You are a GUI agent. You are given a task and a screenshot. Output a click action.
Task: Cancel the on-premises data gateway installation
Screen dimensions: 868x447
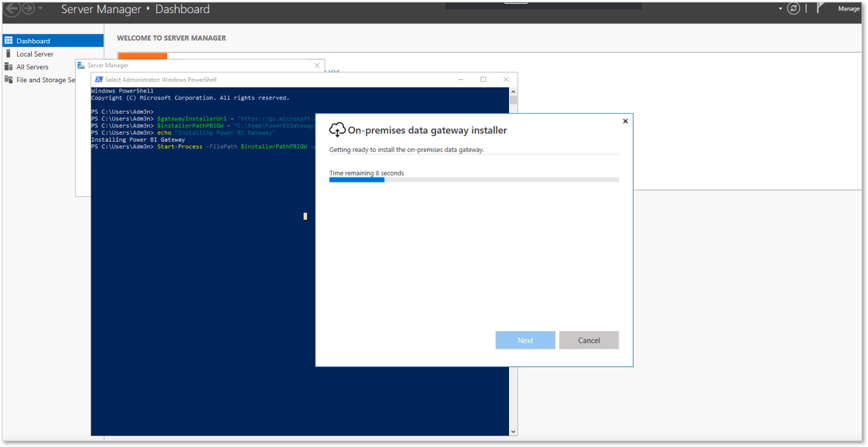pos(589,340)
